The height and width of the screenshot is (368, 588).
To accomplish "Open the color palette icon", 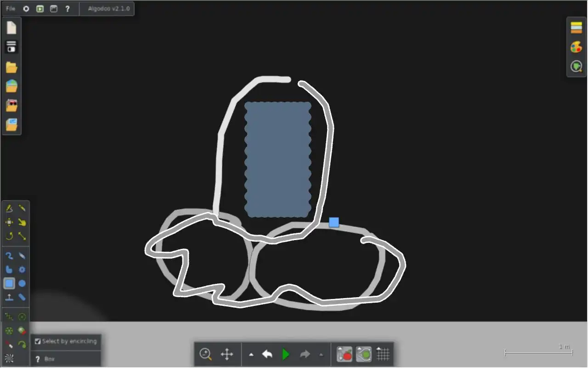I will [577, 47].
